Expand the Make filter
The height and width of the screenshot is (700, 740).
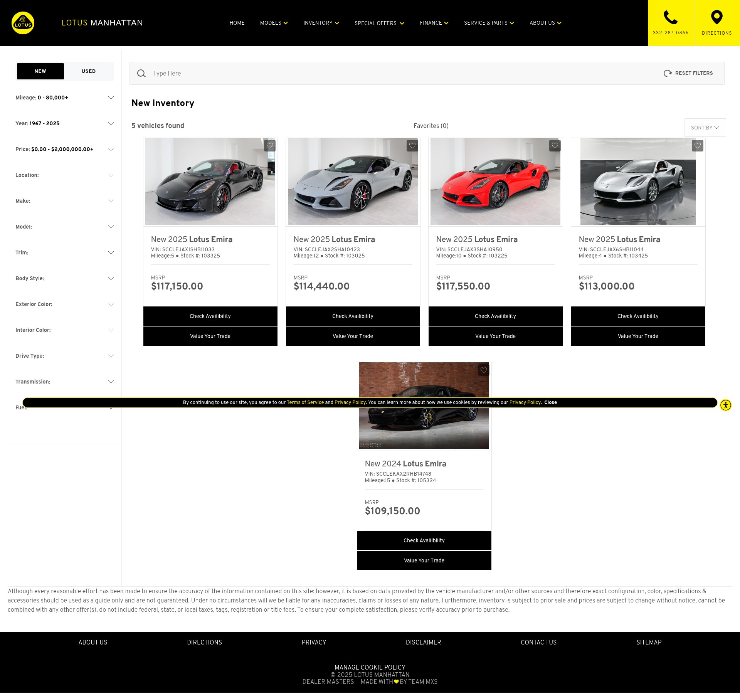click(x=64, y=201)
